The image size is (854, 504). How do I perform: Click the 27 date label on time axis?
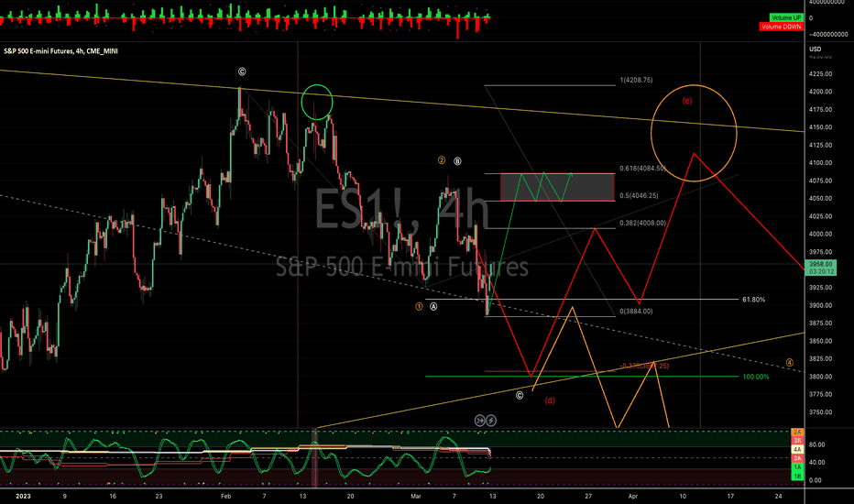[588, 497]
